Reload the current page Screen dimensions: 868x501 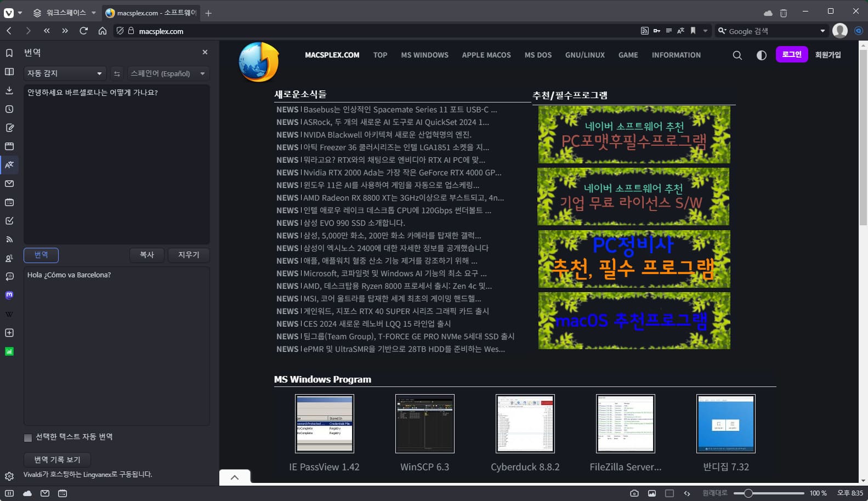tap(83, 31)
